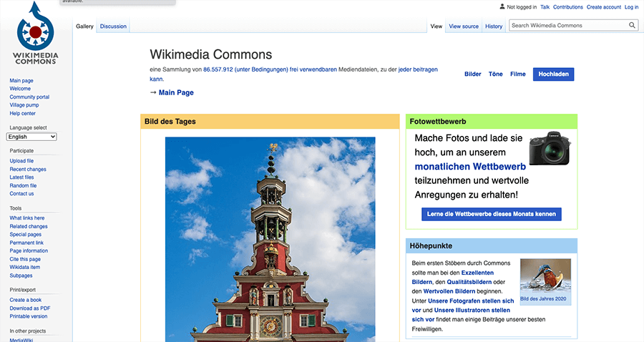
Task: Click the Wikimedia Commons logo
Action: pyautogui.click(x=35, y=32)
